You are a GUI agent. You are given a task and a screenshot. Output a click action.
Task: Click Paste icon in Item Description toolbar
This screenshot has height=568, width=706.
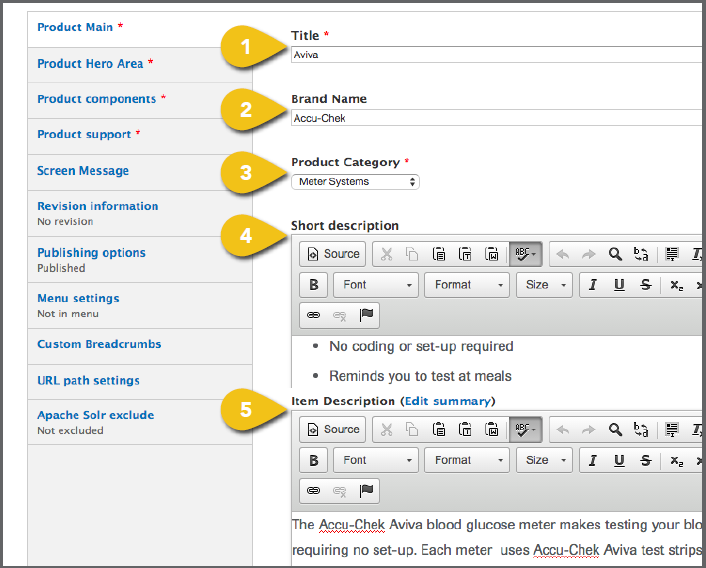(x=439, y=430)
